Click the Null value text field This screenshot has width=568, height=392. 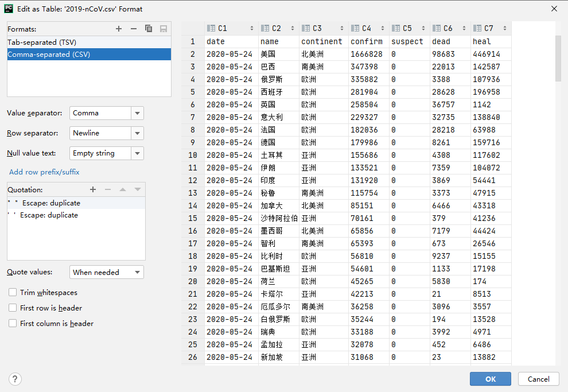point(100,153)
